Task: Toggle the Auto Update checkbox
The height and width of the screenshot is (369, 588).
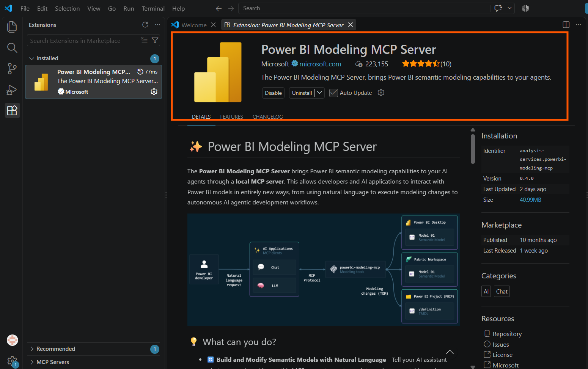Action: pos(333,93)
